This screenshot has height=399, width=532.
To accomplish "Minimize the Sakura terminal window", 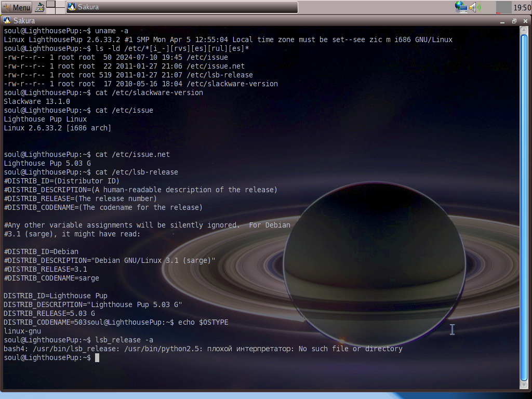I will pyautogui.click(x=502, y=21).
